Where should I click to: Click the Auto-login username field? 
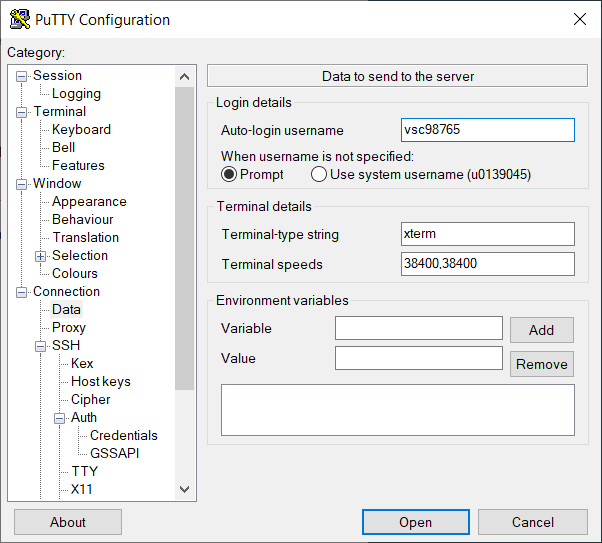tap(488, 130)
